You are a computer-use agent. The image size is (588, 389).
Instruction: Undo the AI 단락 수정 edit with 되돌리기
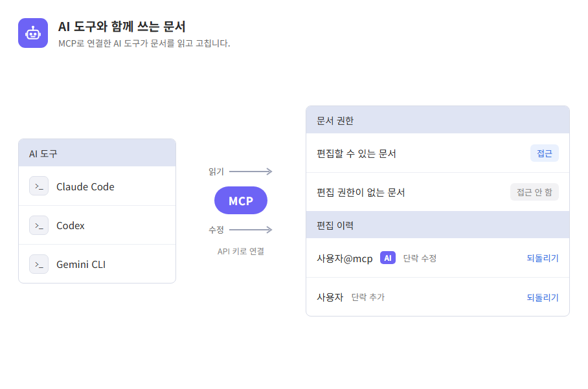542,258
